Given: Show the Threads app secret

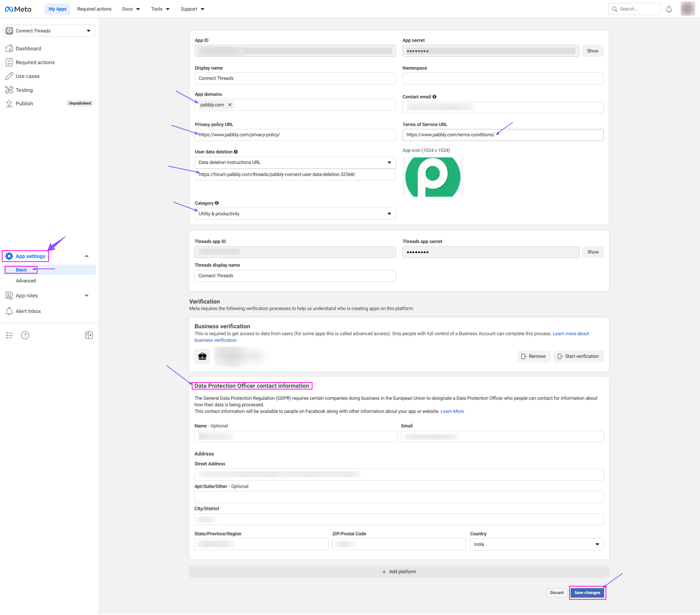Looking at the screenshot, I should pos(593,252).
